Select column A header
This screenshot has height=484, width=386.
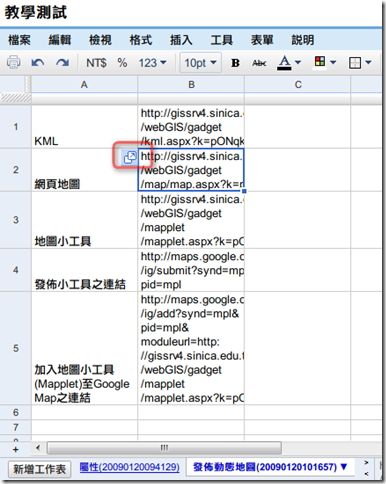click(x=84, y=85)
